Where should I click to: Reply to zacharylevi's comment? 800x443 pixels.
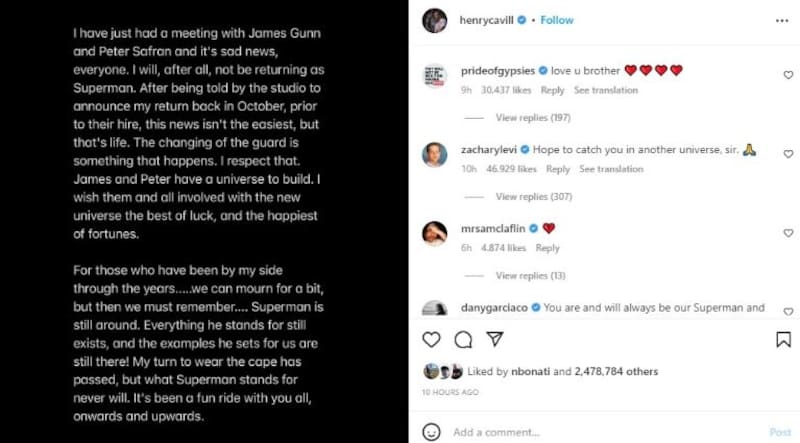[x=558, y=169]
